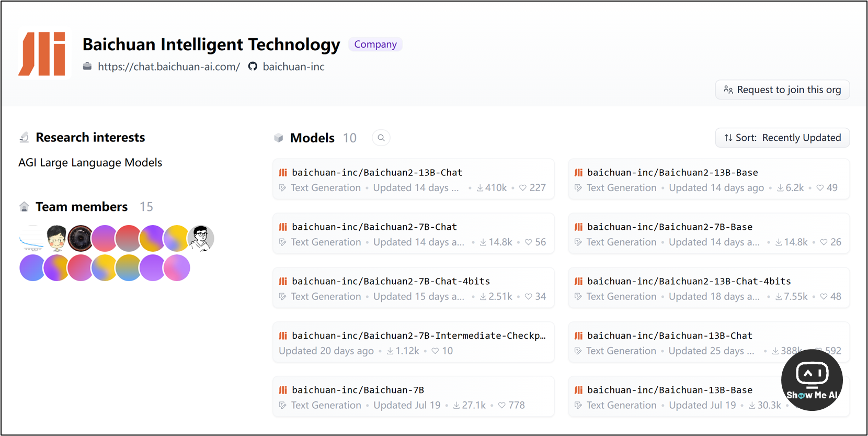This screenshot has height=436, width=868.
Task: Click download icon on Baichuan-13B-Base card
Action: 752,406
